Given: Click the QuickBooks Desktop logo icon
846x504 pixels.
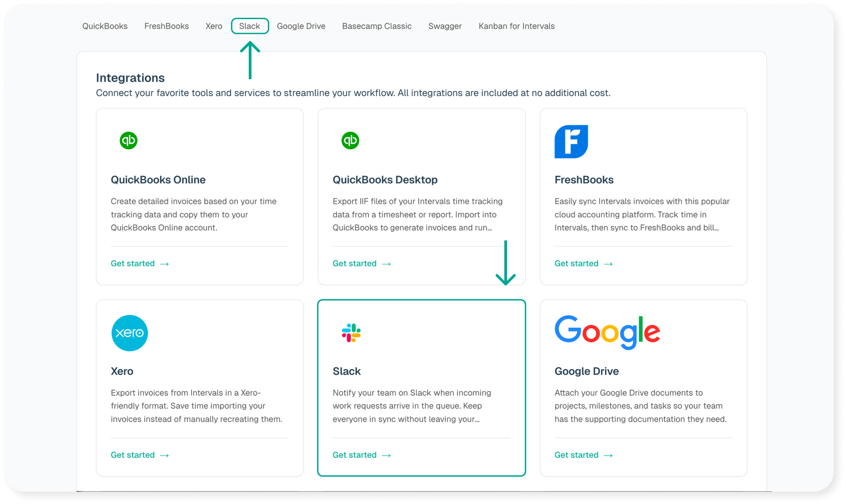Looking at the screenshot, I should click(350, 141).
